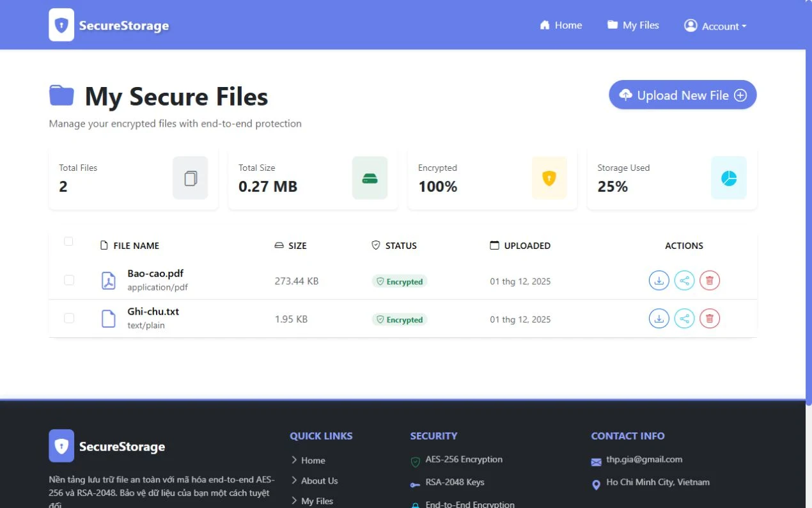Image resolution: width=812 pixels, height=508 pixels.
Task: Click the envelope icon beside the email
Action: [596, 462]
